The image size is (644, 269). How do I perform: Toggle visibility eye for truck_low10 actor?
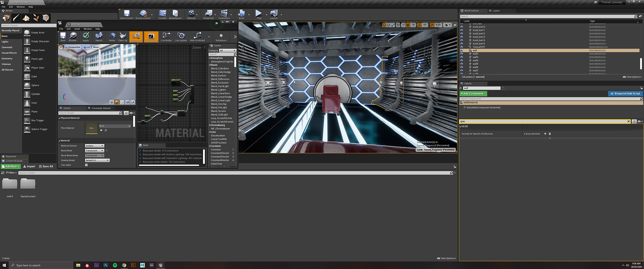point(462,27)
